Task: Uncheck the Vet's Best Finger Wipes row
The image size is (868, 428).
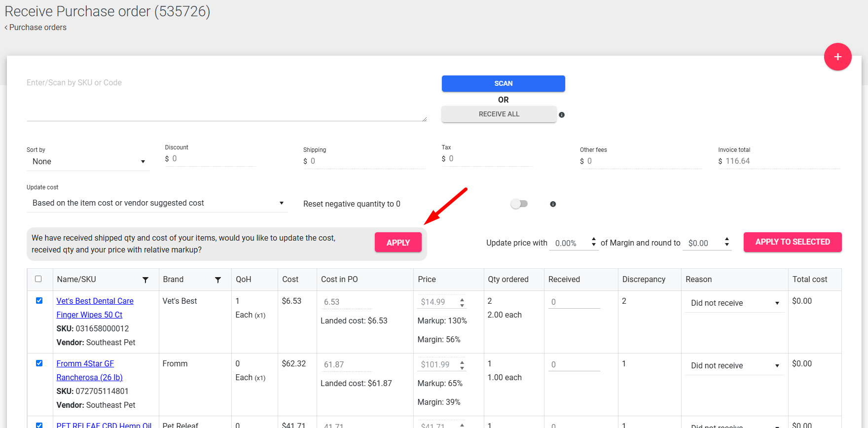Action: click(39, 301)
